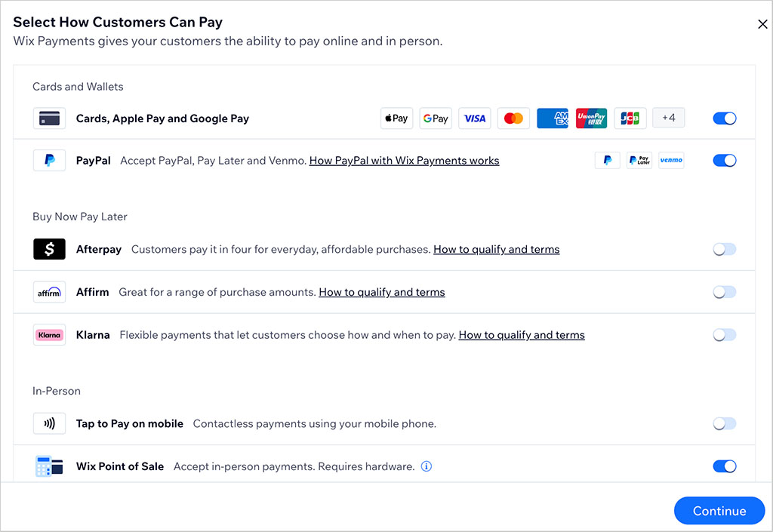Click the Google Pay logo badge
This screenshot has width=773, height=532.
pyautogui.click(x=436, y=118)
